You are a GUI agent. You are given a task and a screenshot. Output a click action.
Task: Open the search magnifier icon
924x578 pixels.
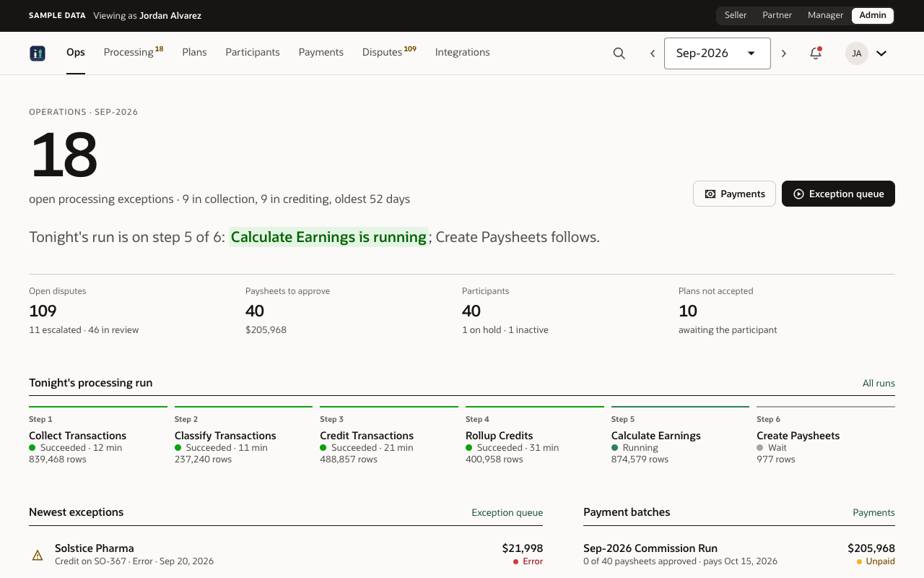pyautogui.click(x=619, y=53)
